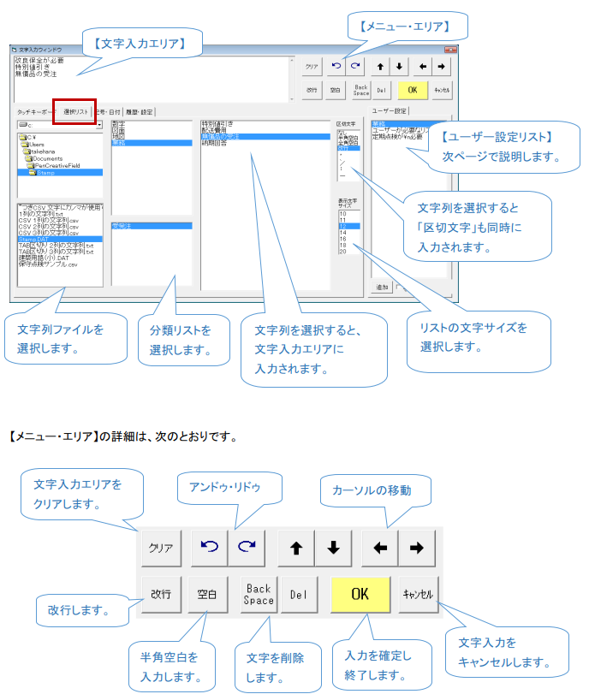
Task: Select size 14 in the 表示文字サイズ list
Action: (343, 232)
